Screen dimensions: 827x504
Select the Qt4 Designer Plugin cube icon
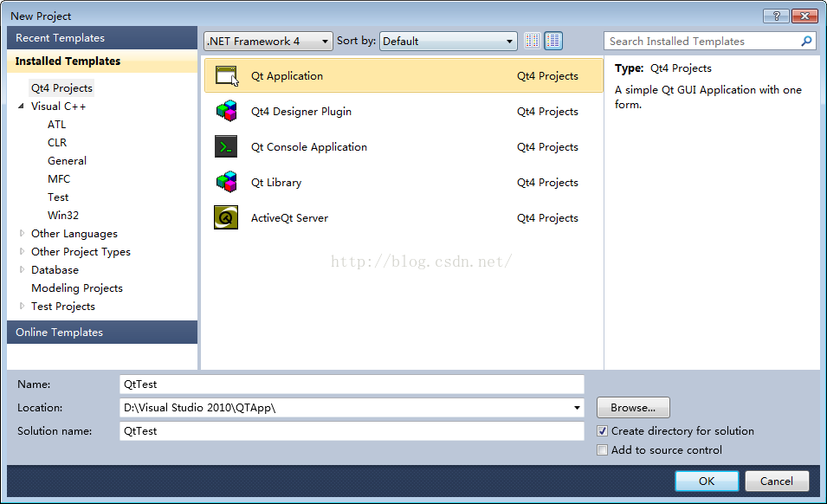point(226,111)
